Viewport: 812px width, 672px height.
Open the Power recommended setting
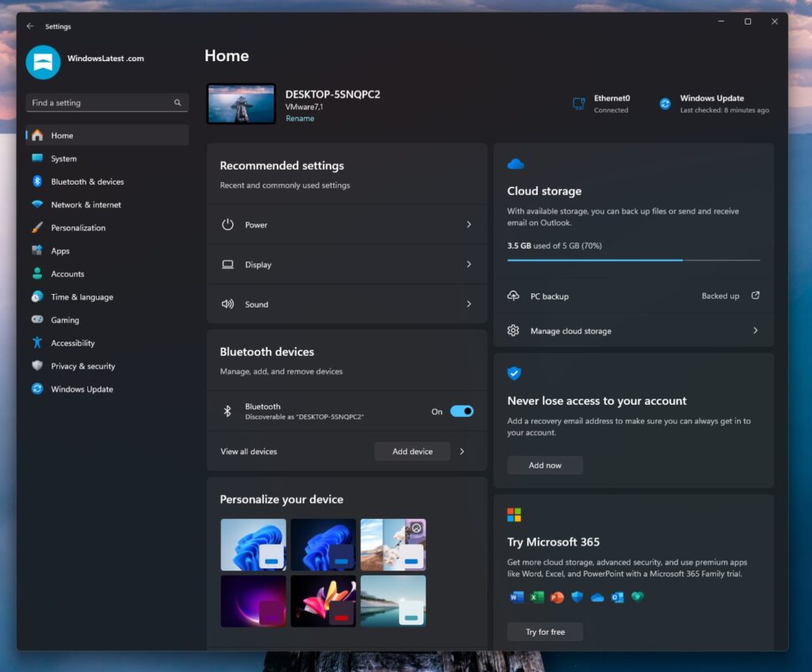point(347,224)
